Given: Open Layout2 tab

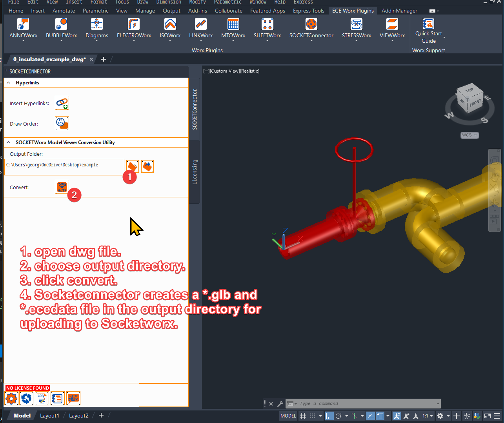Looking at the screenshot, I should click(78, 416).
